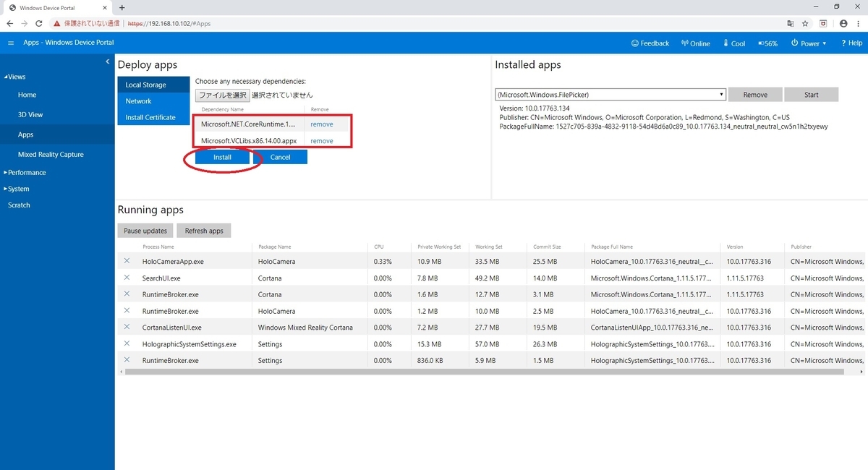Viewport: 868px width, 470px height.
Task: Expand the System section
Action: (x=17, y=189)
